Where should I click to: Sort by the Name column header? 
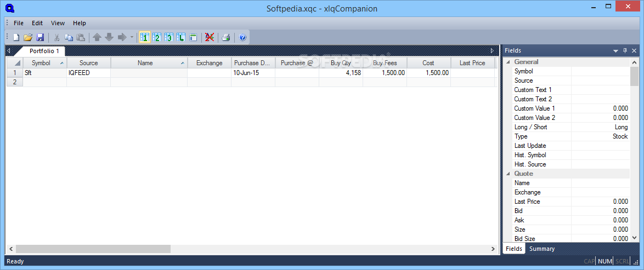click(149, 63)
